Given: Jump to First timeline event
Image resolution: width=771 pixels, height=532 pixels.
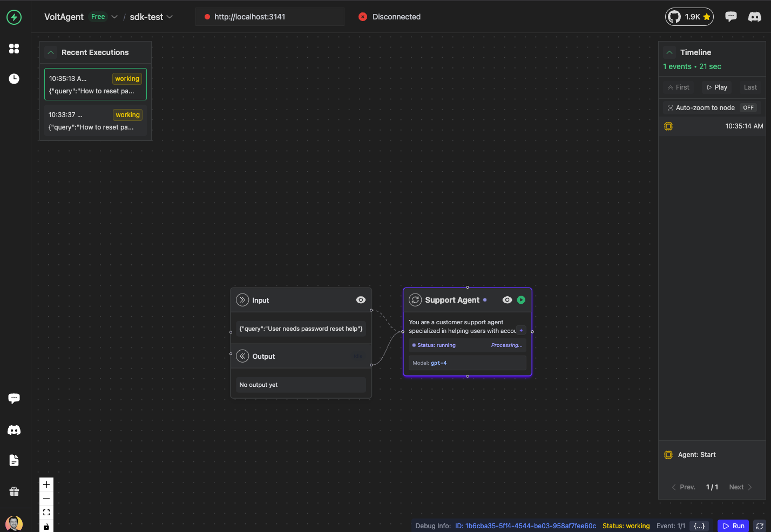Looking at the screenshot, I should (679, 87).
